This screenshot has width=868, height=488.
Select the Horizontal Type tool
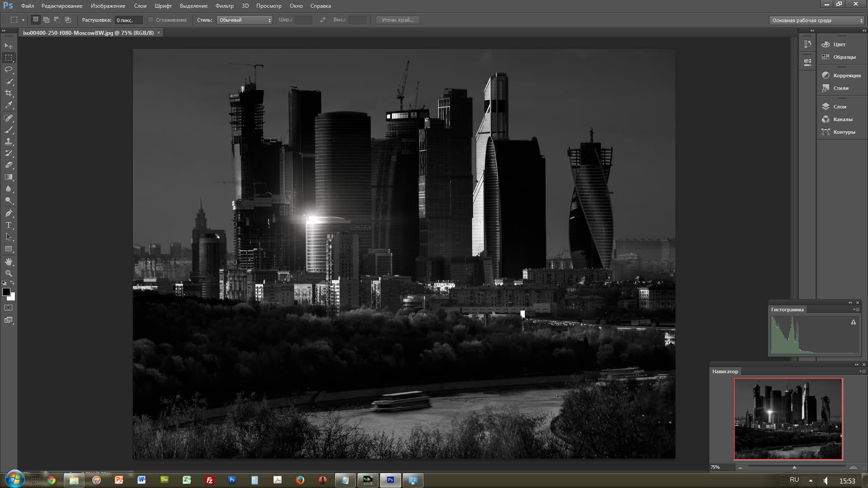pos(9,225)
